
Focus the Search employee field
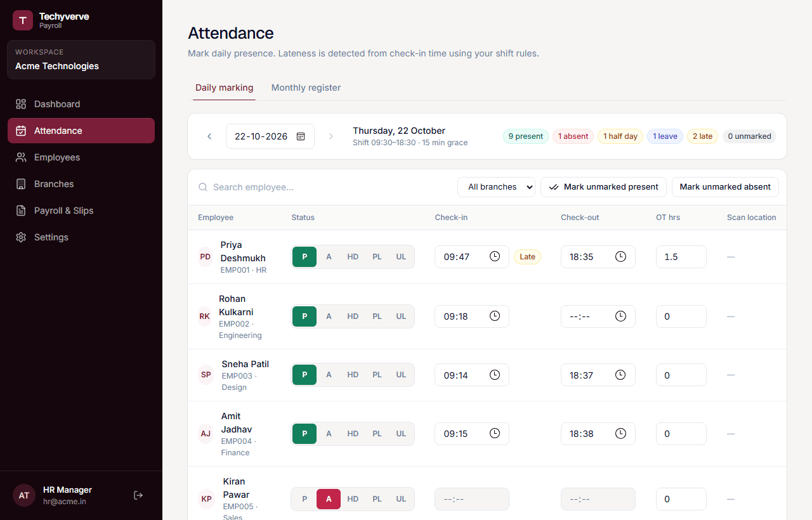tap(324, 187)
